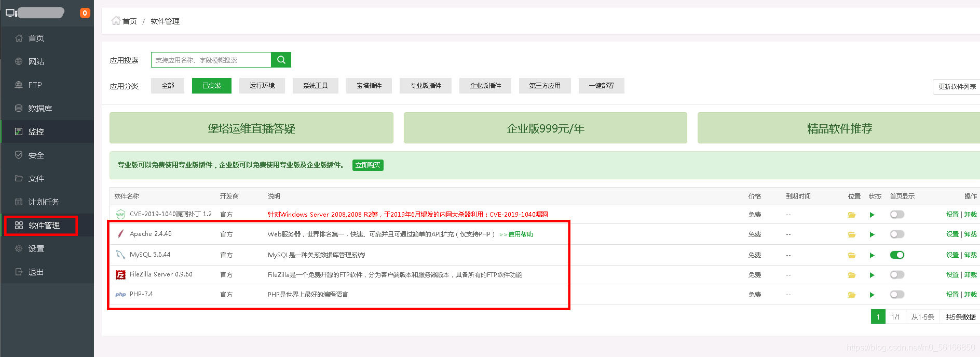The height and width of the screenshot is (357, 980).
Task: Open 首页 in the sidebar
Action: tap(47, 38)
